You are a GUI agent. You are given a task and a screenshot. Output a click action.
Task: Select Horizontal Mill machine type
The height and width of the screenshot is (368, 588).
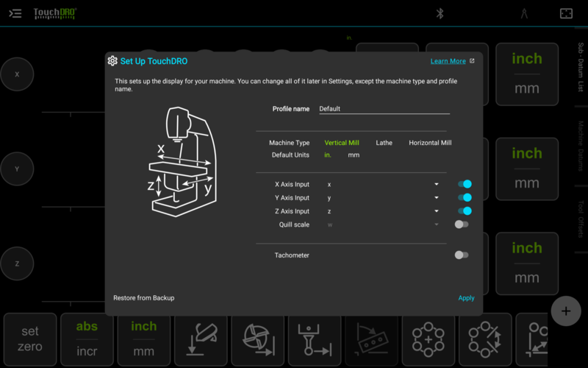430,143
